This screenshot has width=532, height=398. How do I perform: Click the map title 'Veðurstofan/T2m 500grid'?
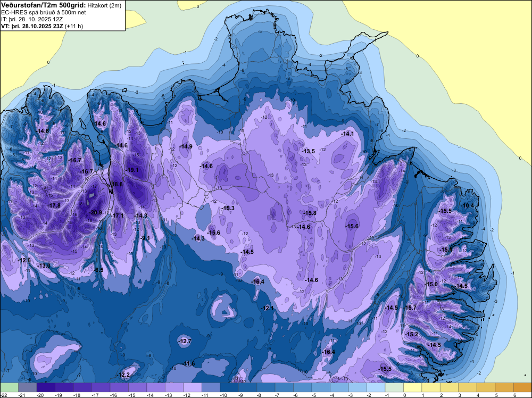(43, 5)
